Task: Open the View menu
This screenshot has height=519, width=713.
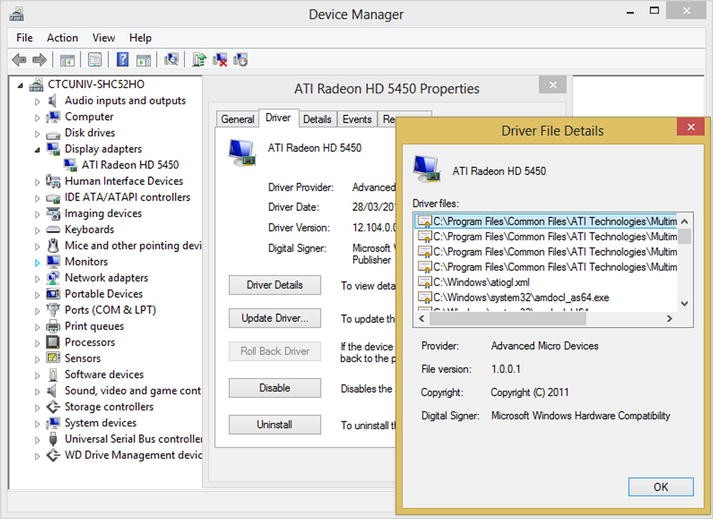Action: [104, 38]
